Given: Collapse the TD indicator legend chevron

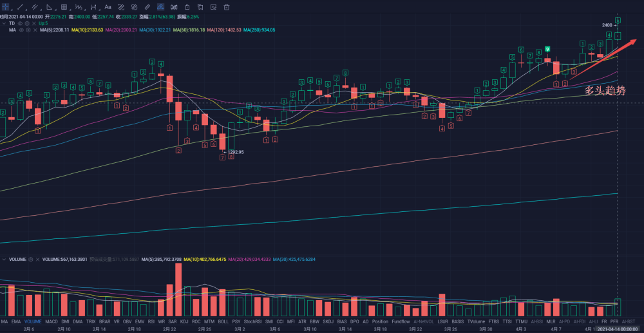Looking at the screenshot, I should (x=4, y=23).
